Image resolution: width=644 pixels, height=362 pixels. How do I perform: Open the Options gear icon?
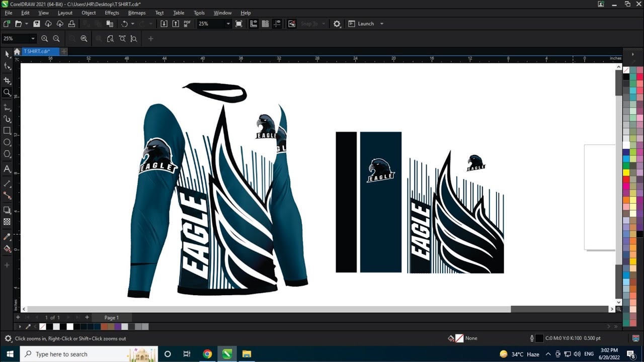coord(337,24)
